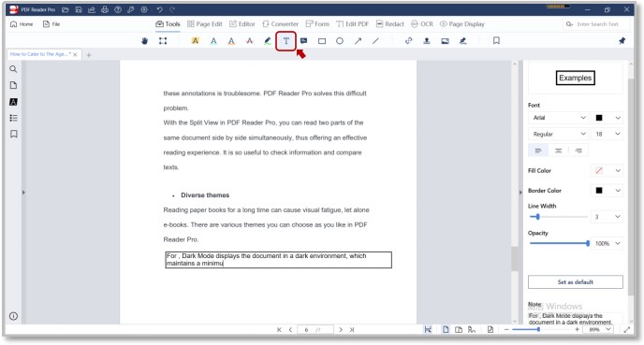This screenshot has height=345, width=644.
Task: Click the Bookmark icon in toolbar
Action: tap(496, 40)
